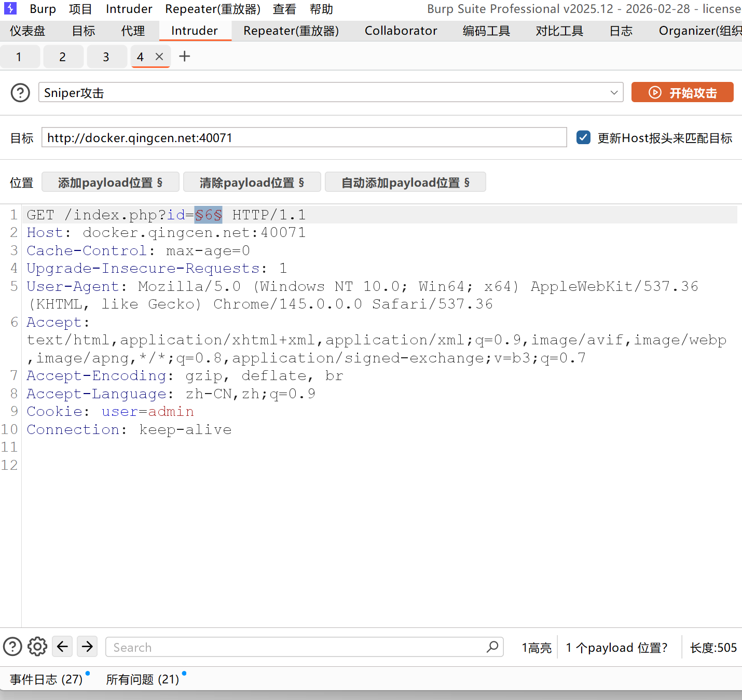Select Intruder sub-tab 3
Image resolution: width=742 pixels, height=700 pixels.
tap(106, 57)
